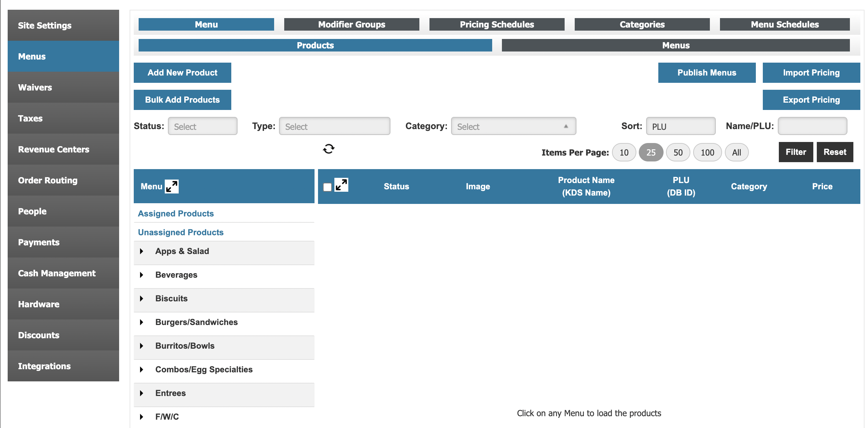Switch to Modifier Groups tab
Viewport: 868px width, 428px height.
tap(351, 24)
